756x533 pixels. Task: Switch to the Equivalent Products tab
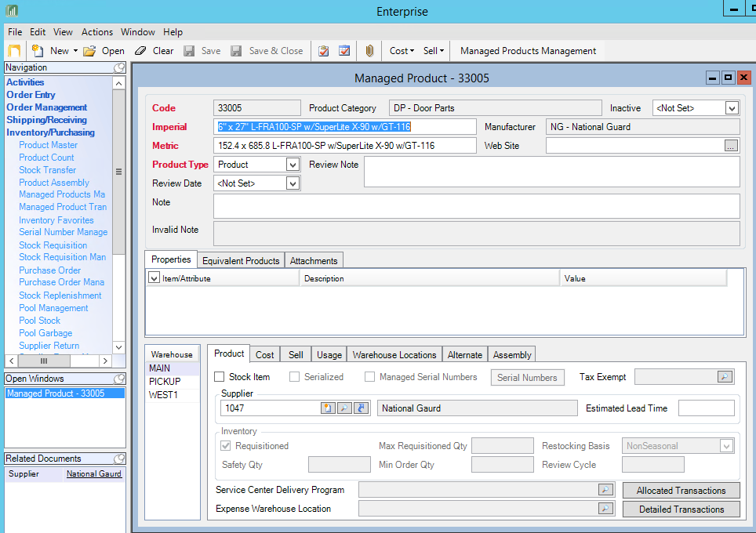pyautogui.click(x=240, y=261)
